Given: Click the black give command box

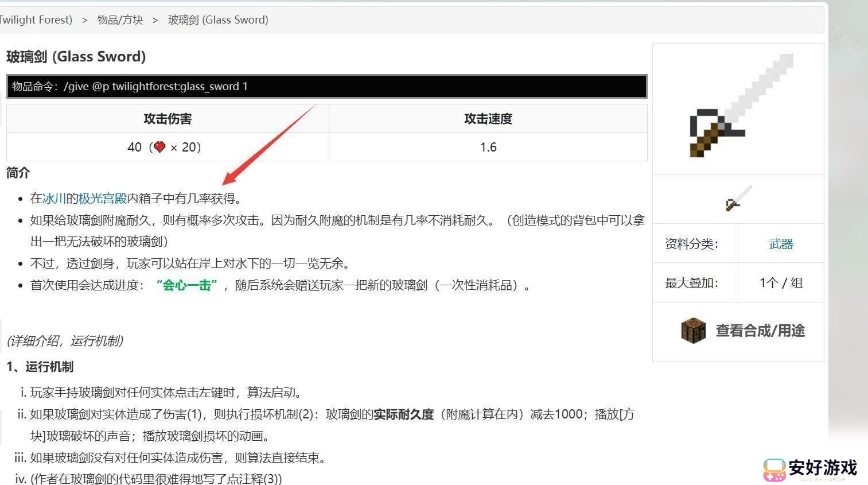Looking at the screenshot, I should point(326,87).
